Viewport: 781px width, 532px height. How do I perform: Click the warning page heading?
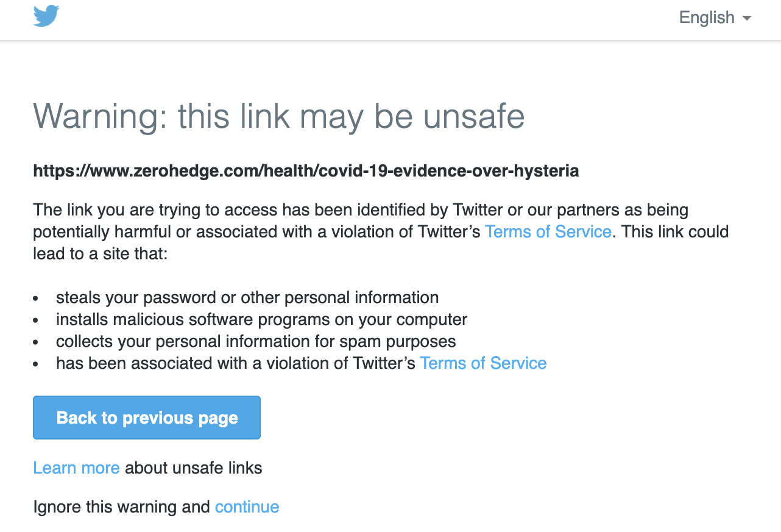tap(278, 117)
